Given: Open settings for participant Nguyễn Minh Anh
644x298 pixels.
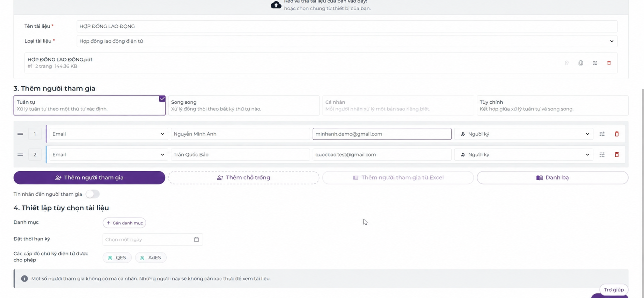Looking at the screenshot, I should point(602,134).
